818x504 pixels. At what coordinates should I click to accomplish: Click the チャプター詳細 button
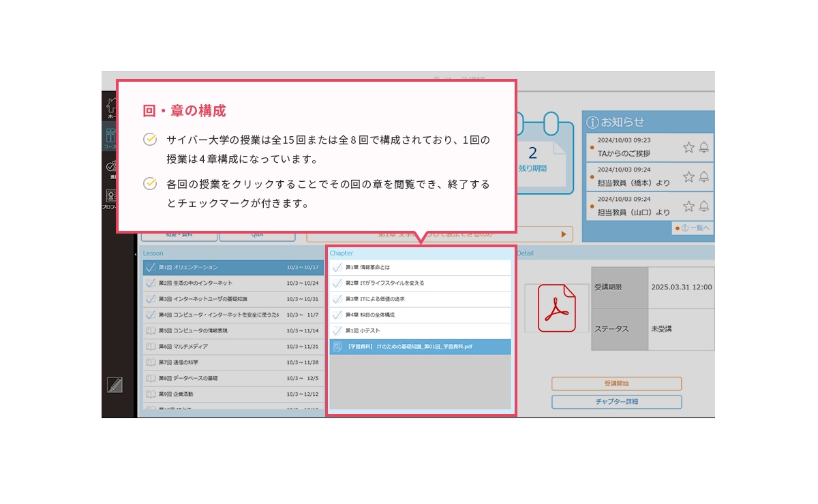click(x=616, y=402)
